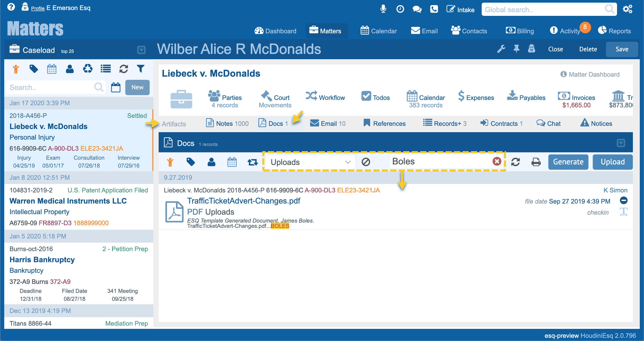Viewport: 644px width, 341px height.
Task: Click the blue minus circle on document row
Action: (x=624, y=200)
